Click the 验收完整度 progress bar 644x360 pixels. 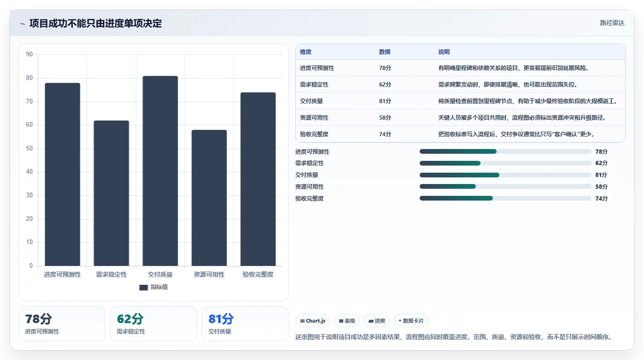(x=506, y=199)
